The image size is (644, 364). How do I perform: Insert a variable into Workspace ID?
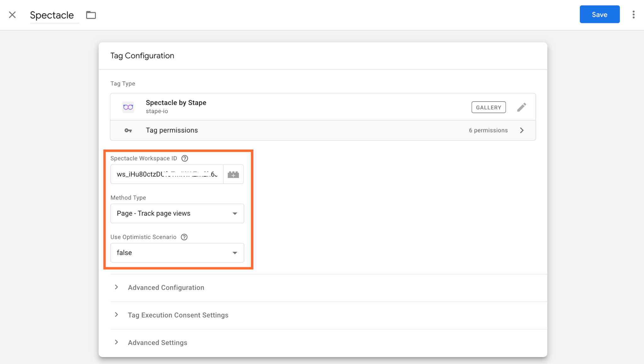tap(233, 174)
